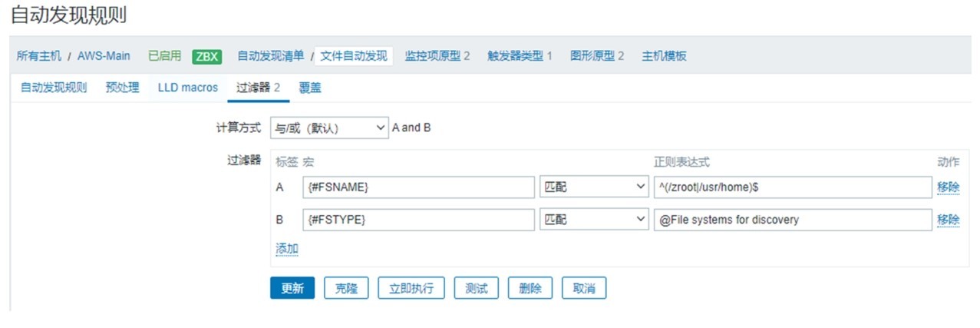Click the green ZBX availability badge
The height and width of the screenshot is (328, 980).
(x=206, y=56)
